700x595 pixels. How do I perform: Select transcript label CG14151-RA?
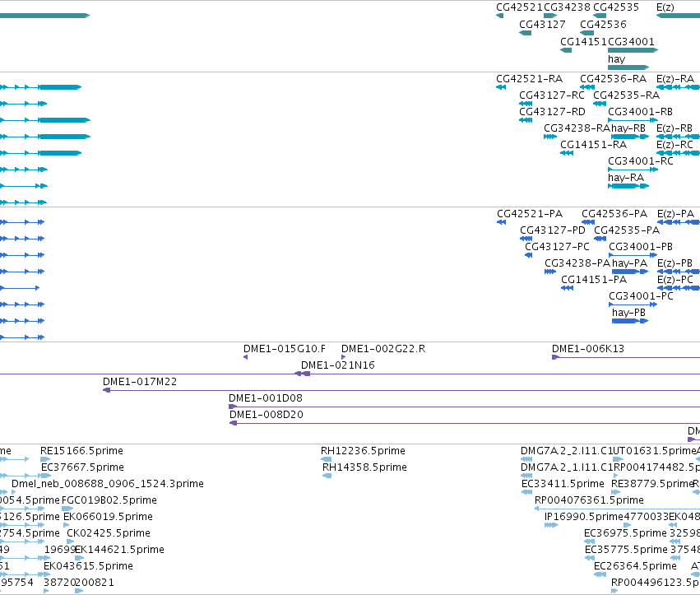click(593, 145)
